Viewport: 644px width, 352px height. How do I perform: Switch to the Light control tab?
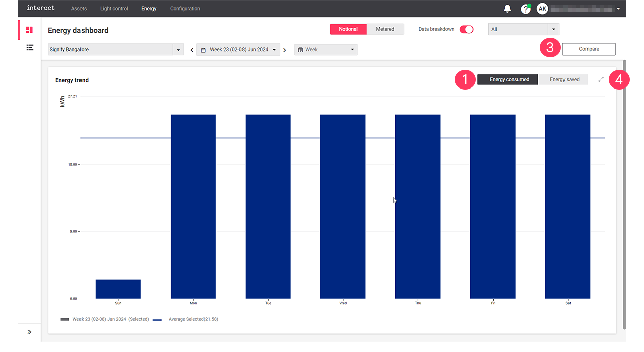coord(114,9)
